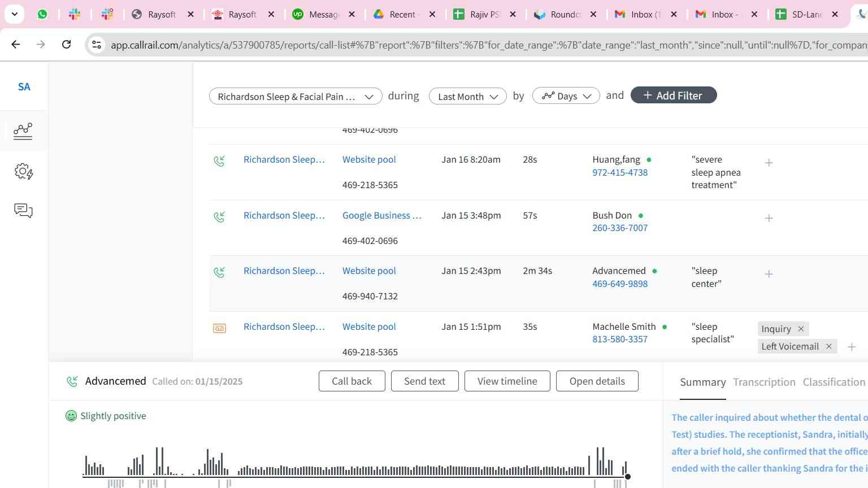
Task: Switch to the Classification tab
Action: click(x=834, y=382)
